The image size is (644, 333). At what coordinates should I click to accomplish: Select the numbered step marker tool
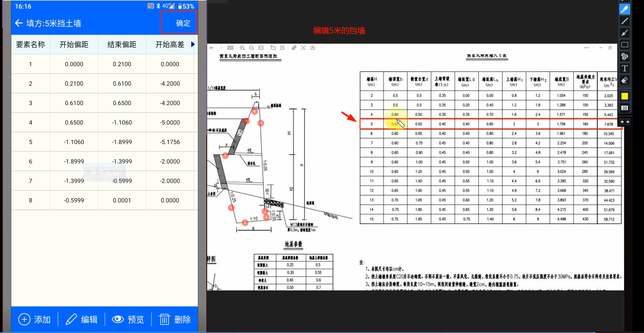pos(625,56)
